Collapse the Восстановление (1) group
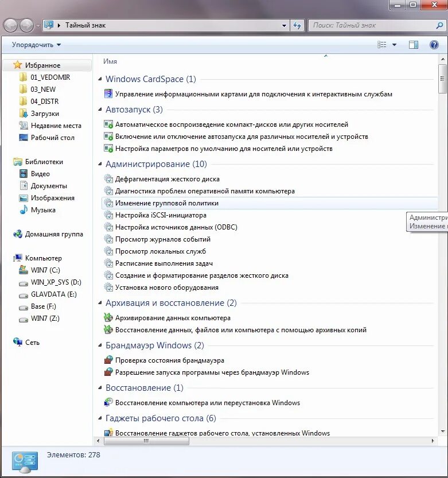 pos(100,388)
